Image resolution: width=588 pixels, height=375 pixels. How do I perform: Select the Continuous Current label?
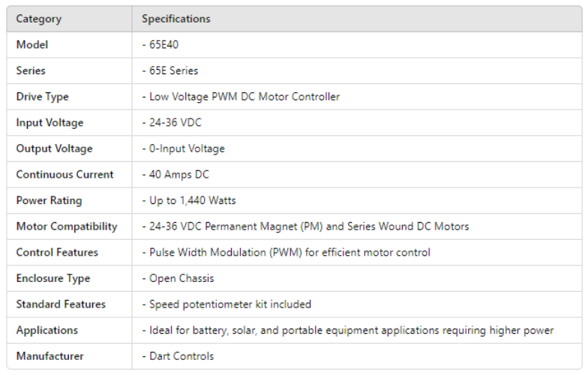pos(64,175)
